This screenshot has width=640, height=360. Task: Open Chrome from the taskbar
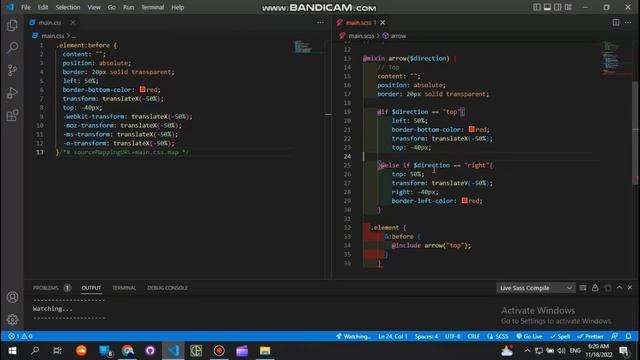[127, 351]
